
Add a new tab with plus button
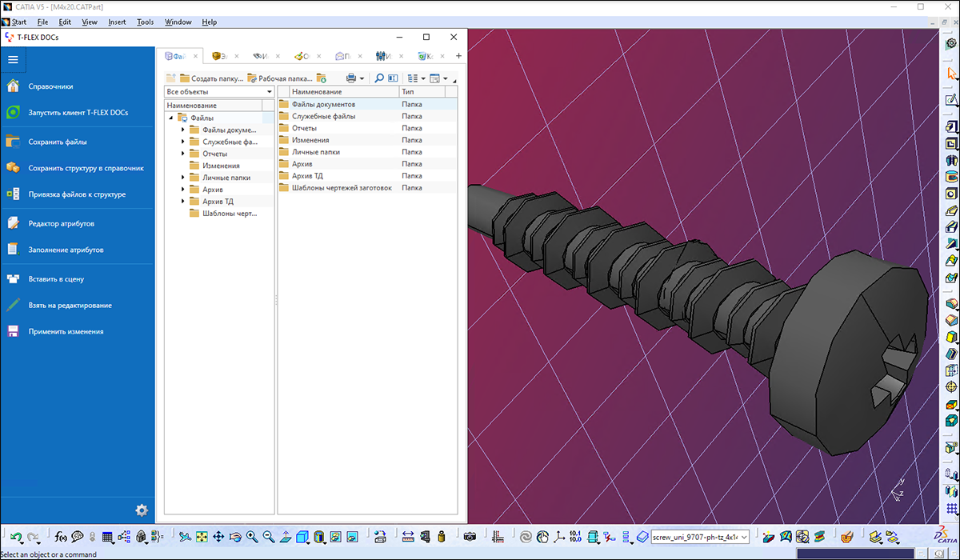pos(458,56)
